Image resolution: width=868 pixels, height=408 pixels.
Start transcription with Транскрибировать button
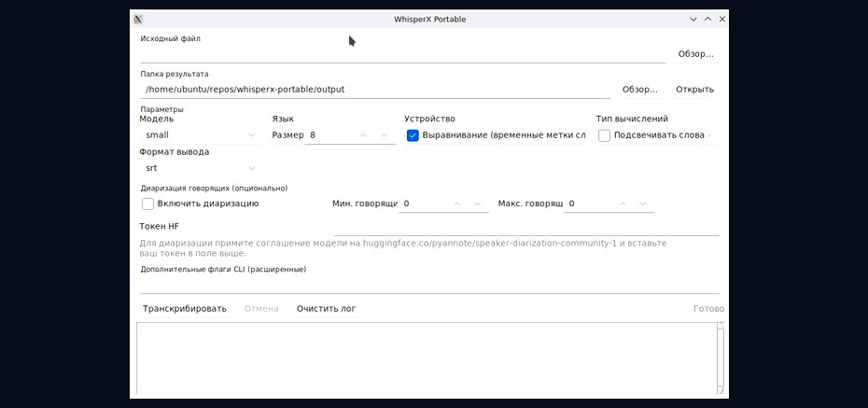[185, 309]
